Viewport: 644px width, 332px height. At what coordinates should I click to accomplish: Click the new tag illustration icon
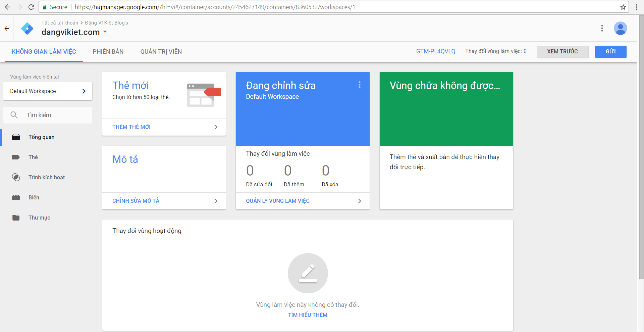coord(204,95)
